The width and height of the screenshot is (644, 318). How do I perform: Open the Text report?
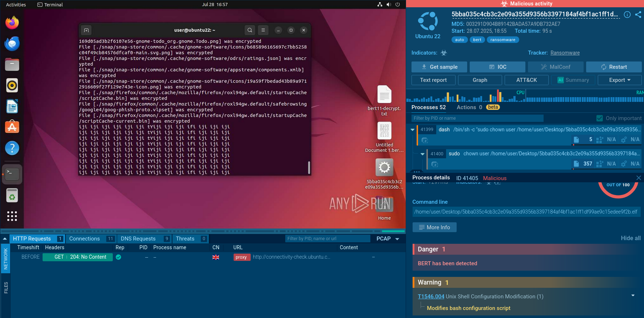433,80
